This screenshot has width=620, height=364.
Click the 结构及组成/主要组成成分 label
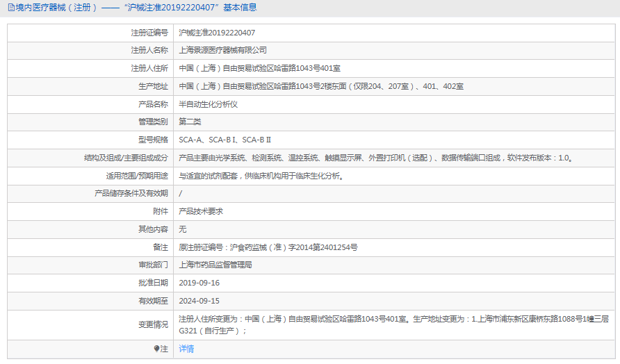[x=126, y=158]
